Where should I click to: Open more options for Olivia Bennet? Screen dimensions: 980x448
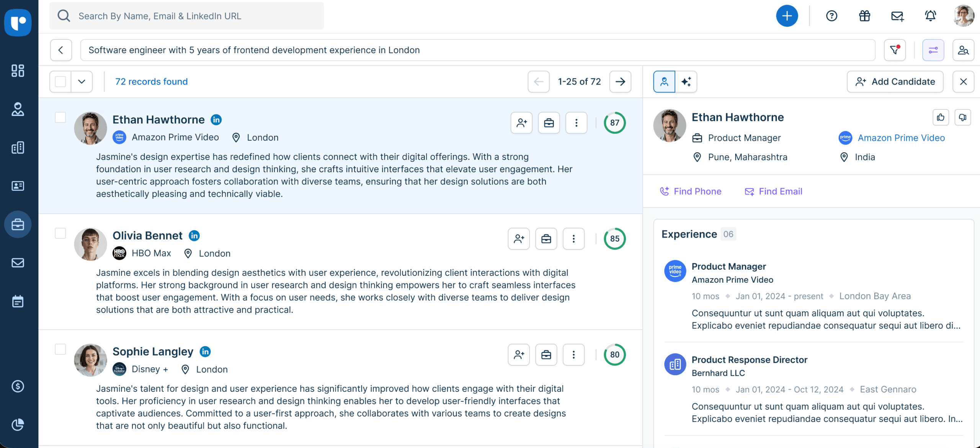[573, 239]
